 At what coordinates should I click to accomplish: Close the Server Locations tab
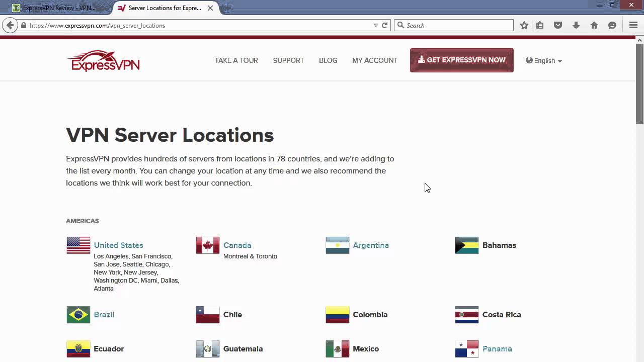pyautogui.click(x=210, y=8)
